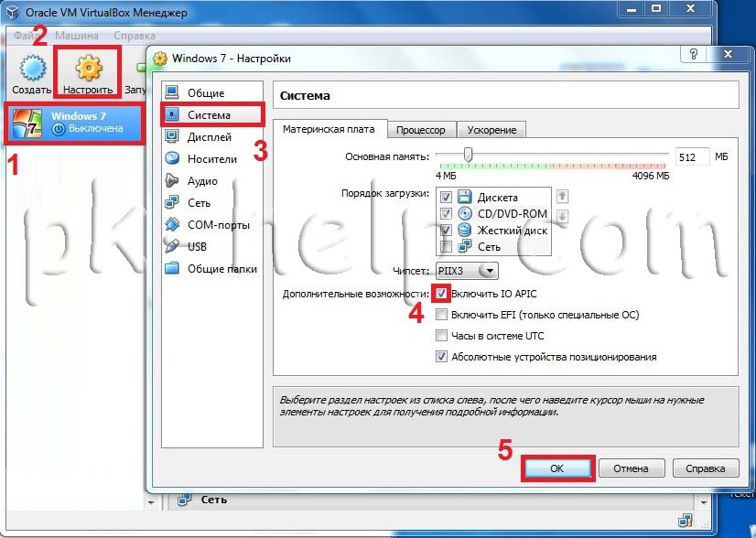Click the Общие папки label in list
Image resolution: width=756 pixels, height=538 pixels.
tap(222, 268)
